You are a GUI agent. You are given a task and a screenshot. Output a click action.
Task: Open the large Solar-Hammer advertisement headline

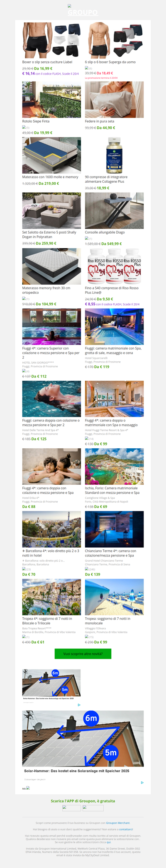pos(76,771)
